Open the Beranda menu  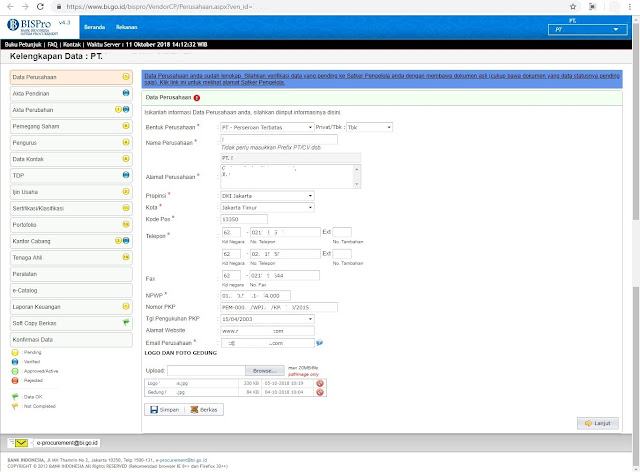94,27
